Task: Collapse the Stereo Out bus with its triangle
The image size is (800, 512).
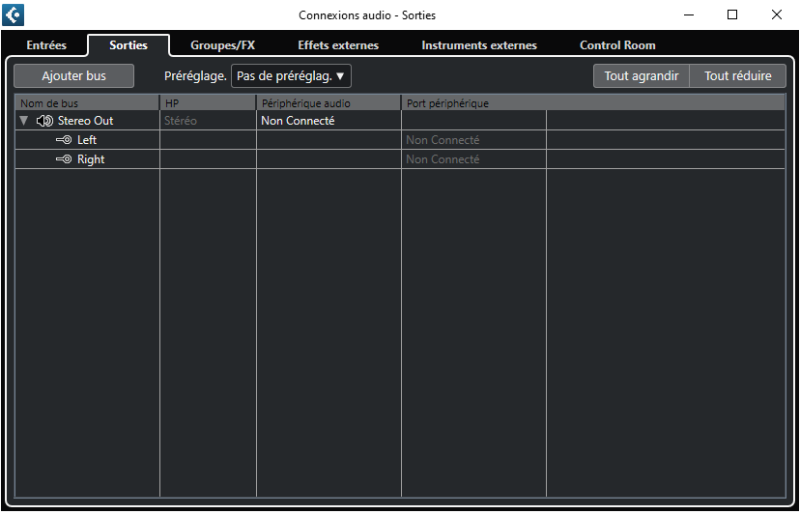Action: point(24,121)
